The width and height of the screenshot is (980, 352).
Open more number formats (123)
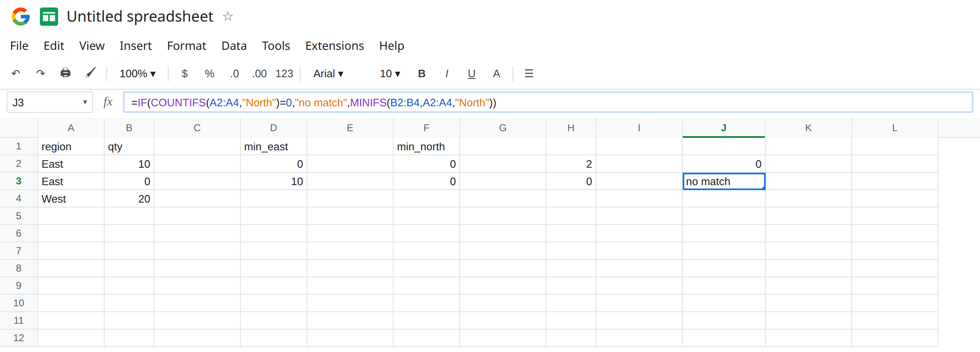[284, 73]
